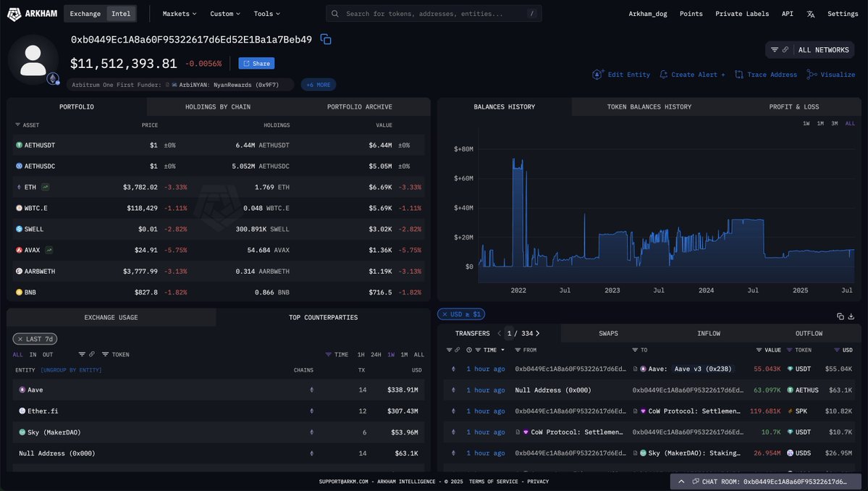
Task: Download the transfers table via the download icon
Action: coord(851,316)
